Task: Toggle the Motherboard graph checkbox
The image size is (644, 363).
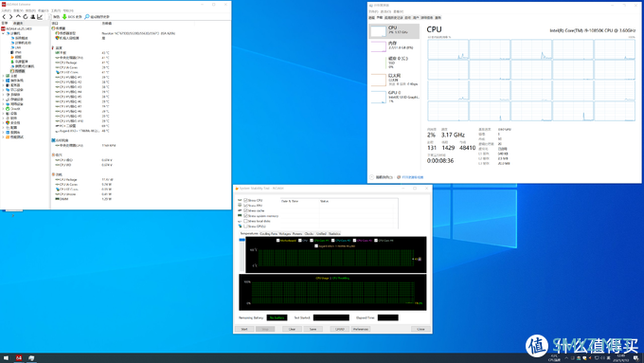Action: tap(278, 241)
